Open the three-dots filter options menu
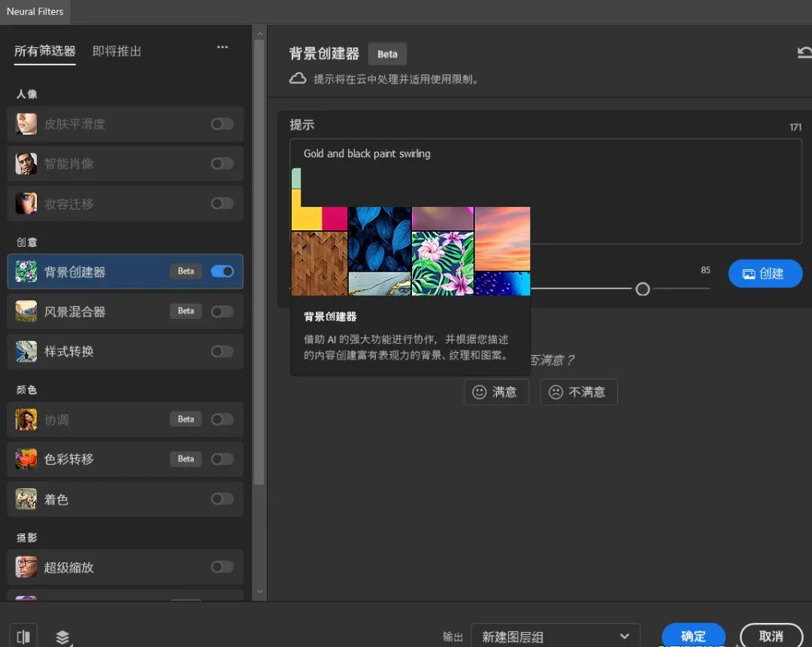 click(222, 47)
